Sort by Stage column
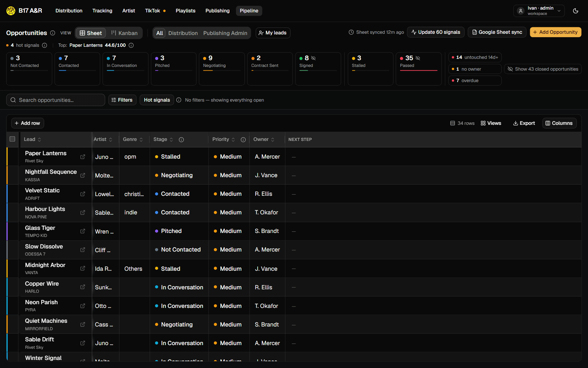Viewport: 588px width, 368px height. pos(163,139)
